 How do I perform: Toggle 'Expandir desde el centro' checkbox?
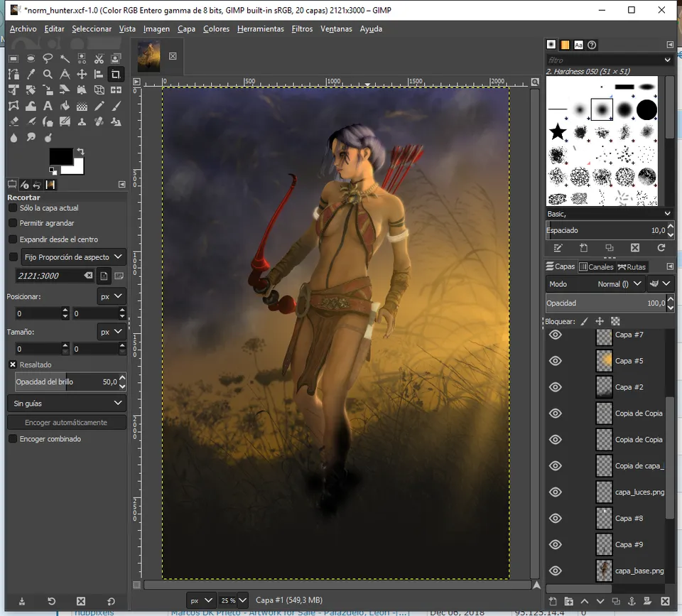[13, 239]
